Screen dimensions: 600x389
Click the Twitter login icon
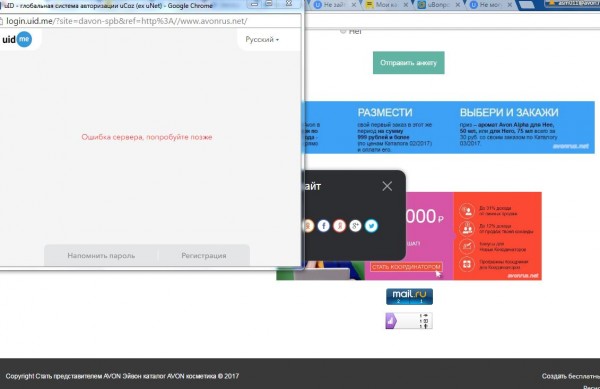(371, 226)
